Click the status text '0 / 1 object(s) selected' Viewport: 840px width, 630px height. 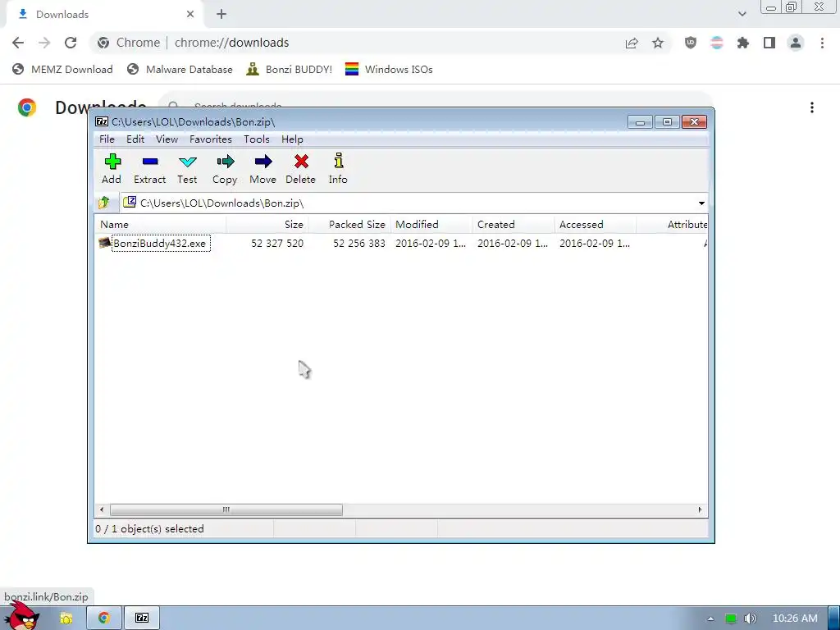tap(149, 529)
